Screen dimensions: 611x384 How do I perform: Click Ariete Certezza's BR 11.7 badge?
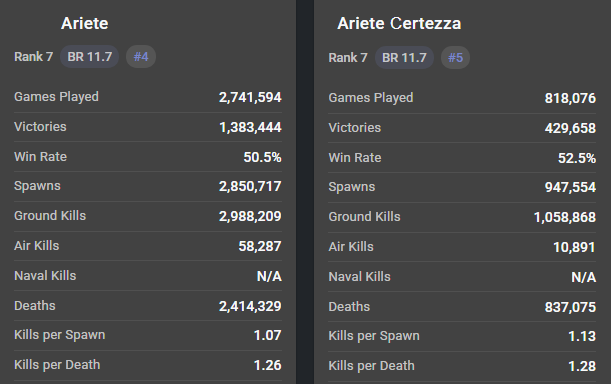point(404,57)
